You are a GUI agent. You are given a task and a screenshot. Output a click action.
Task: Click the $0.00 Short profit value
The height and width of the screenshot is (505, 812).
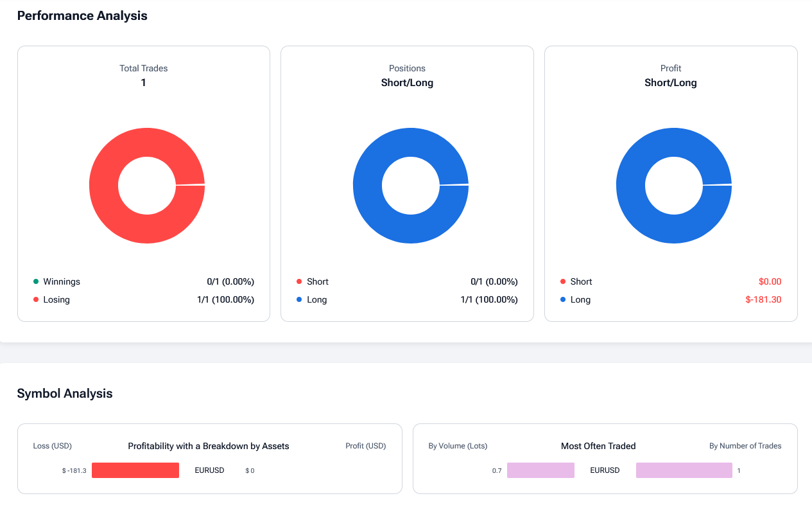(770, 281)
